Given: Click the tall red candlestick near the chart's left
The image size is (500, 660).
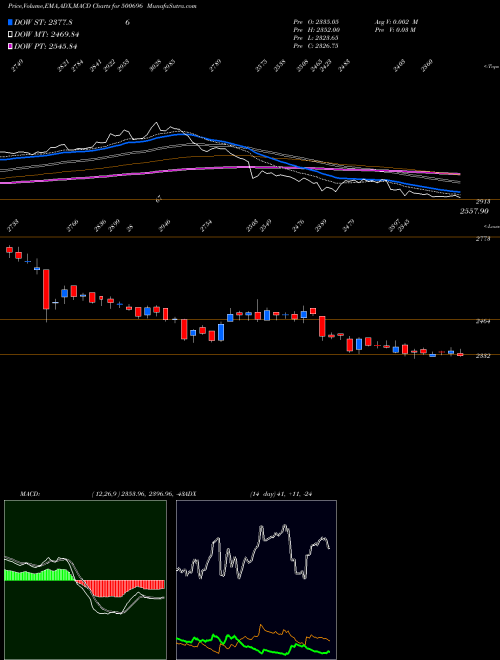Looking at the screenshot, I should [x=46, y=289].
